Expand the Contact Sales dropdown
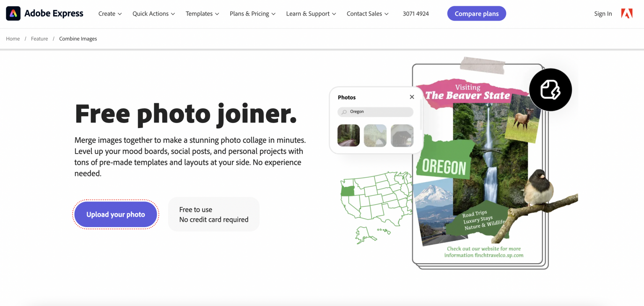644x306 pixels. (368, 14)
